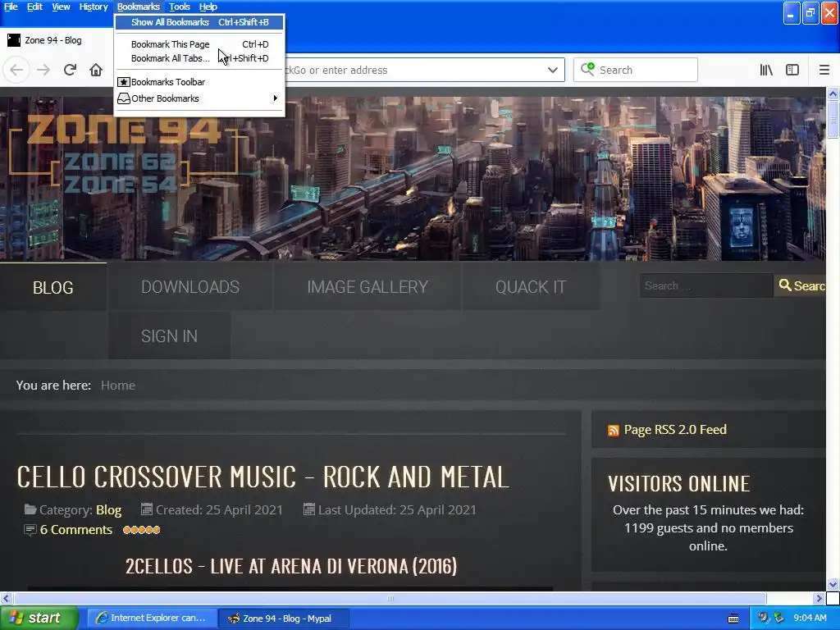Open the SIGN IN navigation item
The width and height of the screenshot is (840, 630).
click(169, 336)
